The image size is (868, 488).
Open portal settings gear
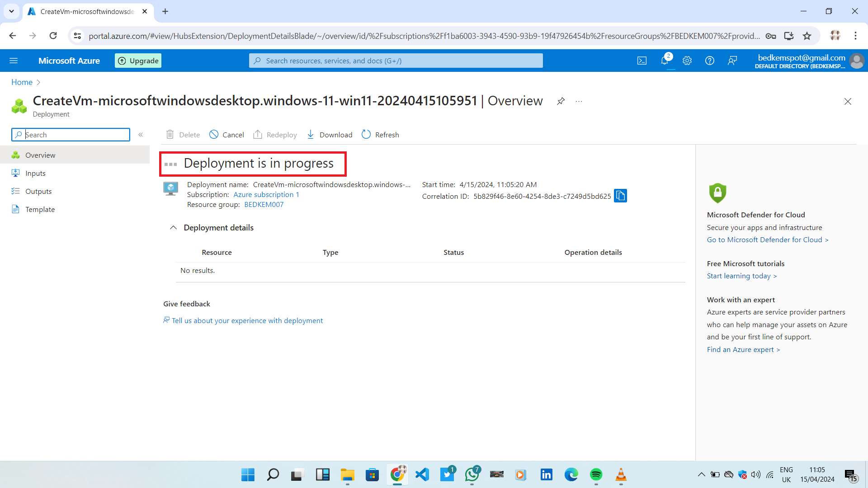[x=687, y=61]
